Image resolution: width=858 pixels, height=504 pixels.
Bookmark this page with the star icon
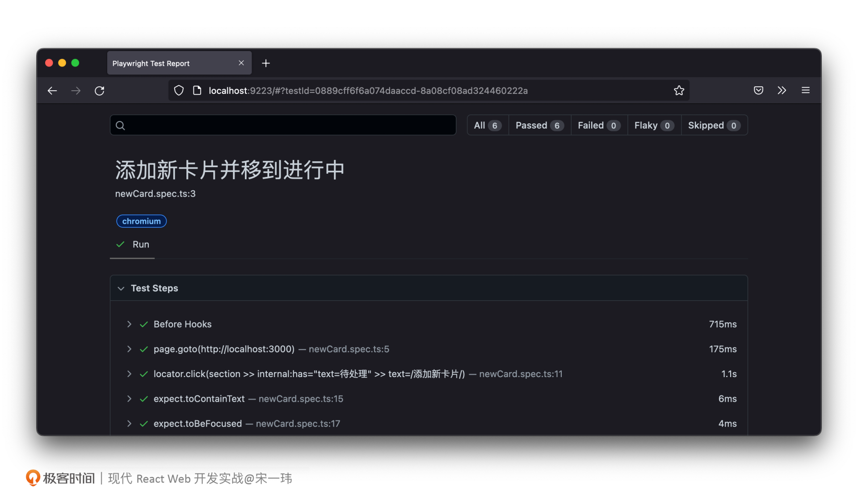[x=679, y=91]
